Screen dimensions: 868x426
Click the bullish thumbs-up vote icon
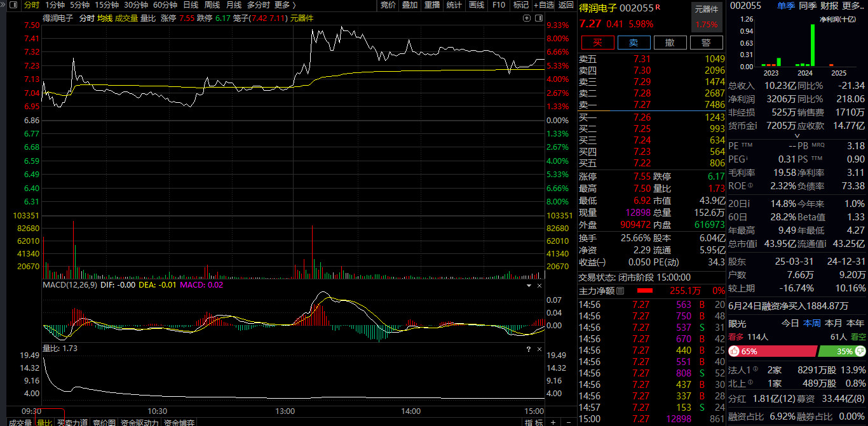click(734, 351)
